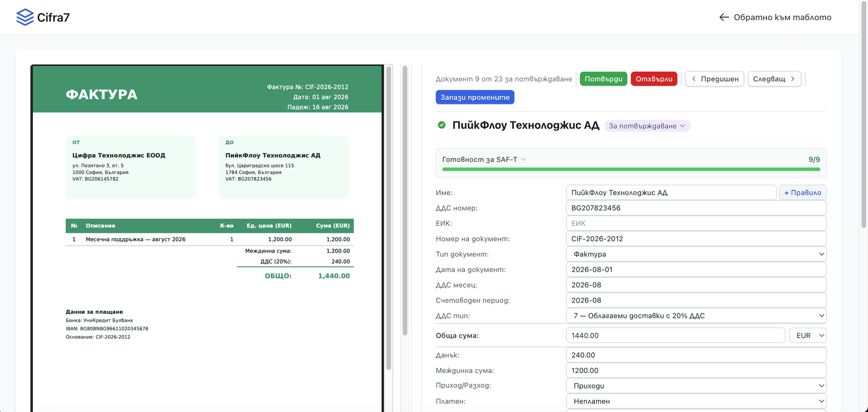
Task: Reject the document with Отхвърли
Action: coord(654,78)
